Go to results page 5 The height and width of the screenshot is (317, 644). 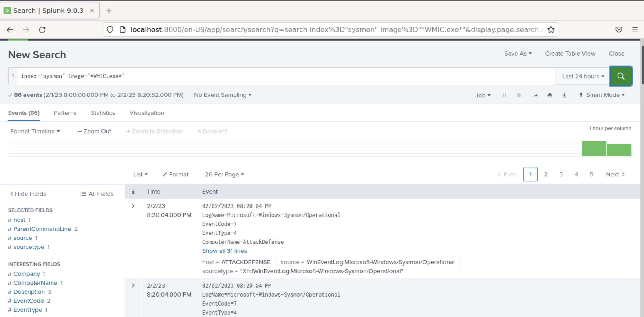pyautogui.click(x=591, y=174)
